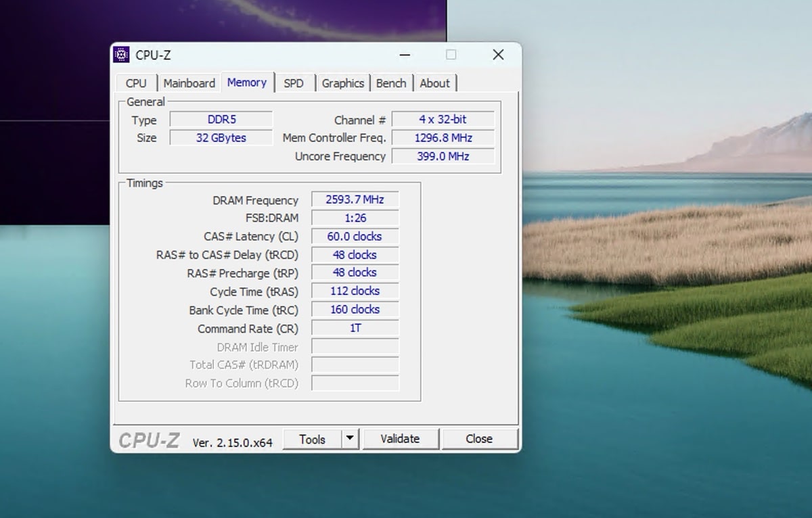Go to the SPD tab
This screenshot has height=518, width=812.
(294, 83)
